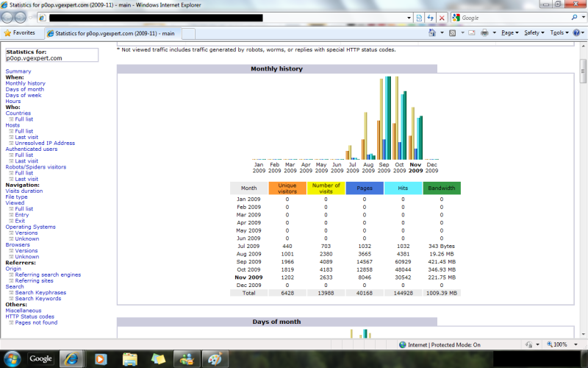Expand the Safety dropdown menu

pyautogui.click(x=534, y=33)
